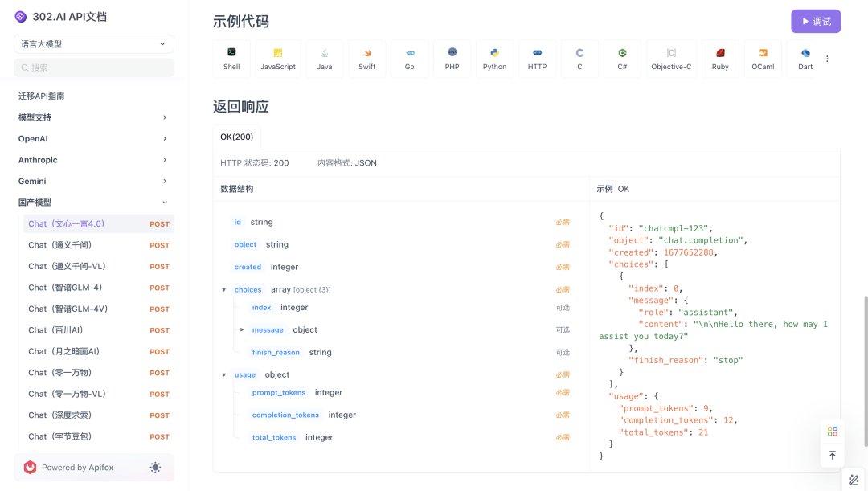Expand the Gemini section
The width and height of the screenshot is (868, 491).
click(x=93, y=181)
